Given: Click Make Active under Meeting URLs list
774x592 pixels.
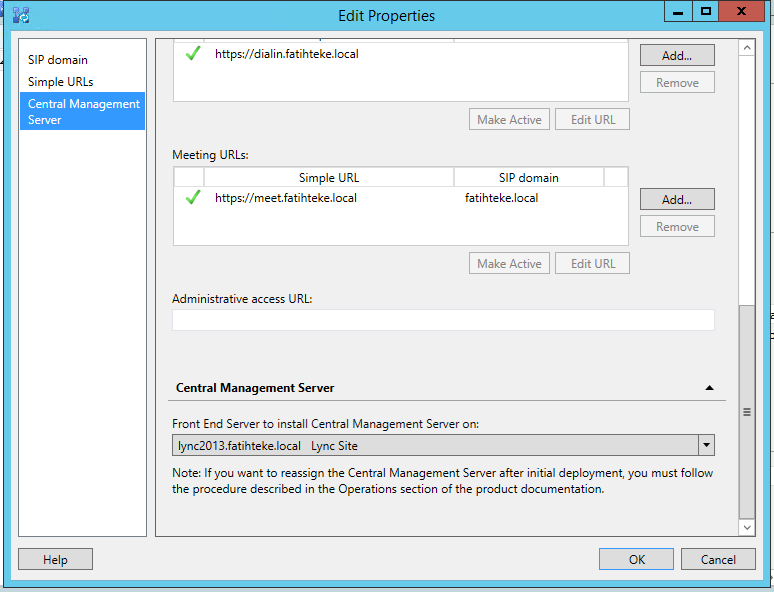Looking at the screenshot, I should [509, 264].
